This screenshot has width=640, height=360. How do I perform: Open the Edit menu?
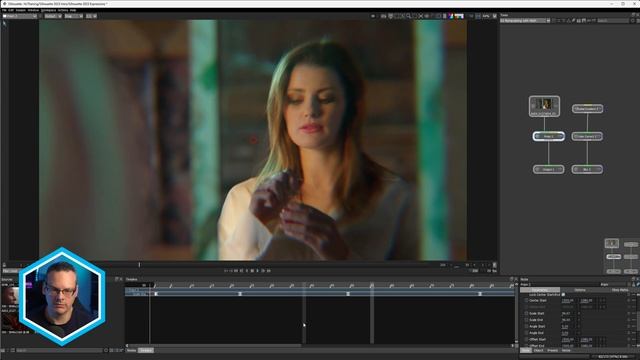pyautogui.click(x=11, y=10)
